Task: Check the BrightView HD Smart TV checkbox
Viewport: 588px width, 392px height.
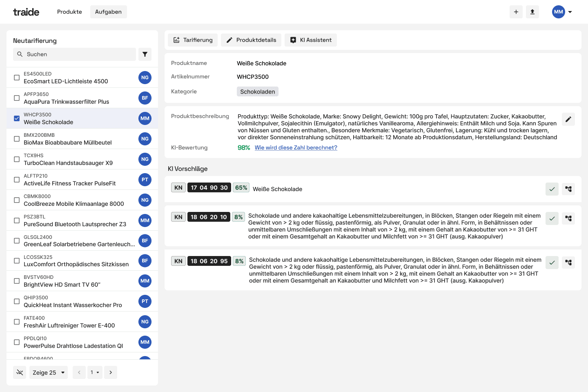Action: 17,281
